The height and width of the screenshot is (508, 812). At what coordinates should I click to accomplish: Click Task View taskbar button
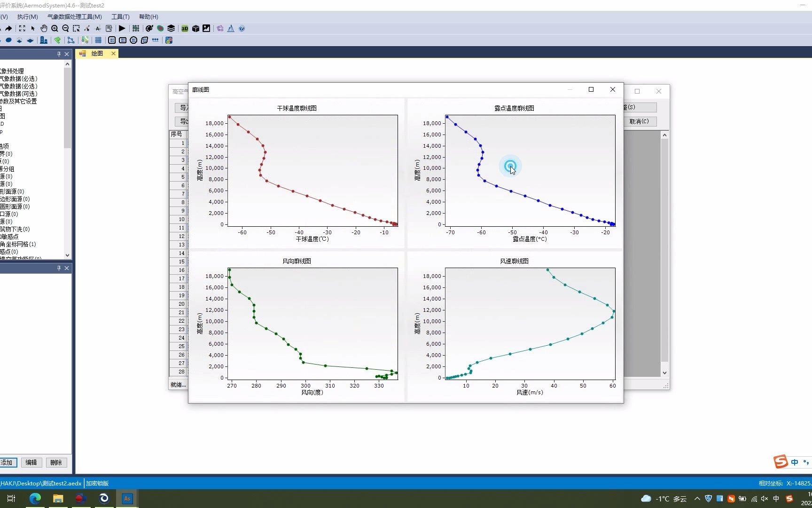pyautogui.click(x=12, y=499)
